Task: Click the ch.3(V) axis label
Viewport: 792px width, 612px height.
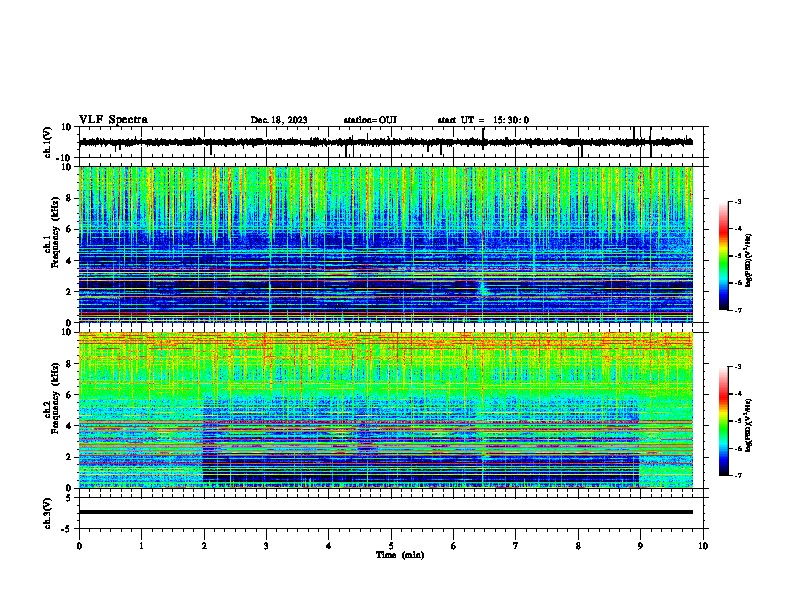Action: [x=48, y=513]
